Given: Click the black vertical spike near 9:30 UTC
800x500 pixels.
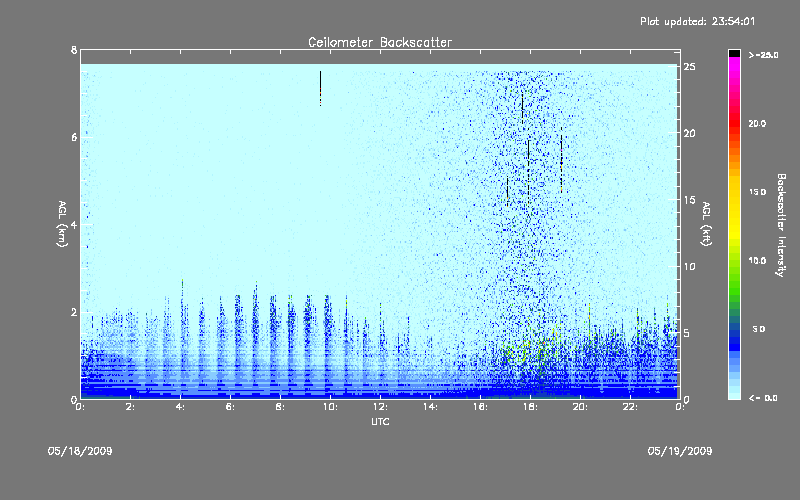Looking at the screenshot, I should tap(320, 88).
